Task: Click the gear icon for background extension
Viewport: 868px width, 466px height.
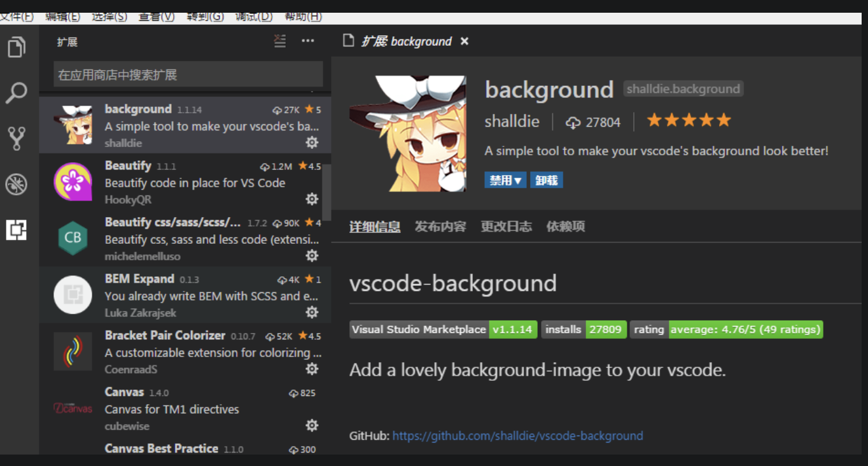Action: [x=312, y=143]
